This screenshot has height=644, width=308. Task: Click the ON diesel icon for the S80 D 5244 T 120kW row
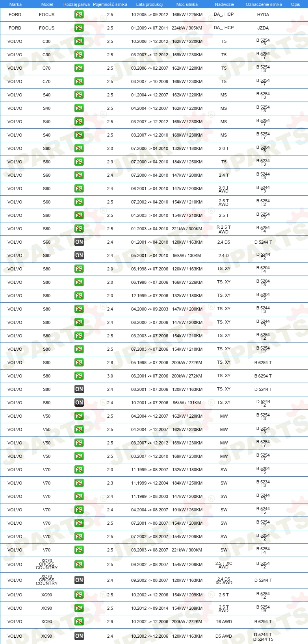(x=79, y=389)
